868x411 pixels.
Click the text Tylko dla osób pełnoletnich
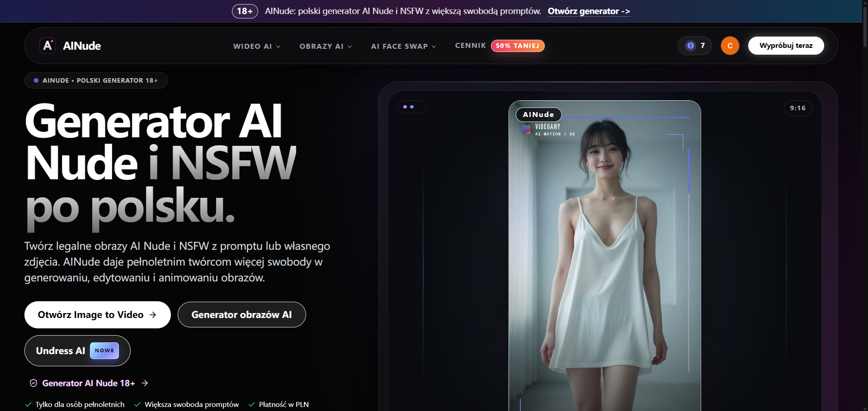point(80,405)
